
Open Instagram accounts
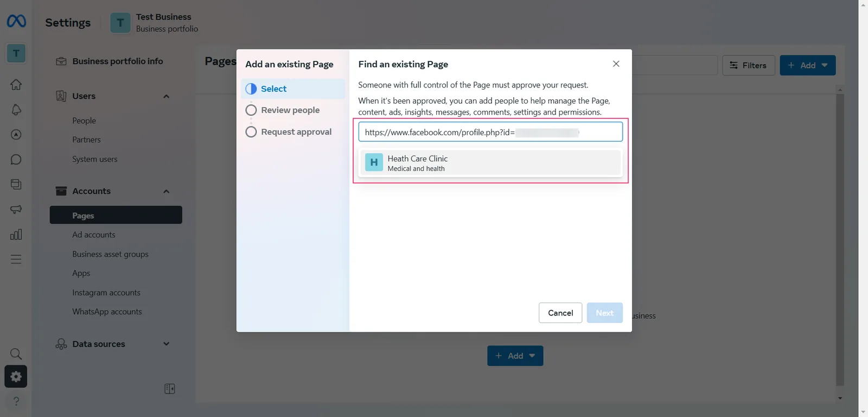pos(106,293)
